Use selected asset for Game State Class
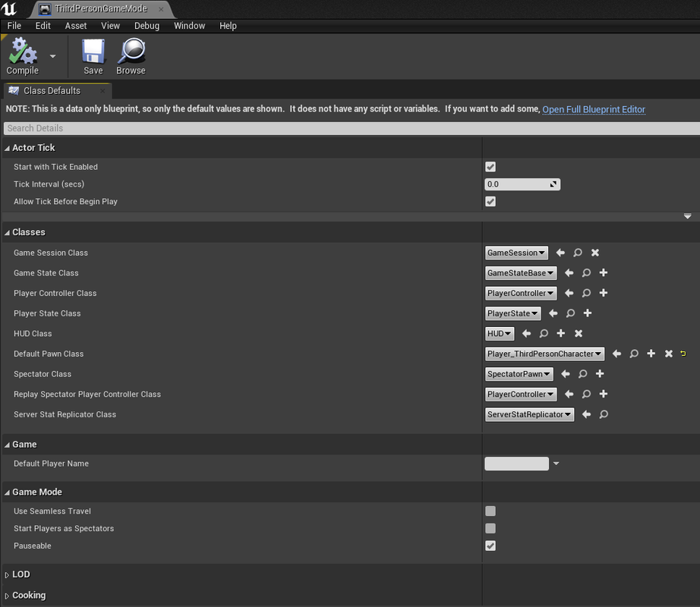Image resolution: width=700 pixels, height=607 pixels. [x=569, y=273]
